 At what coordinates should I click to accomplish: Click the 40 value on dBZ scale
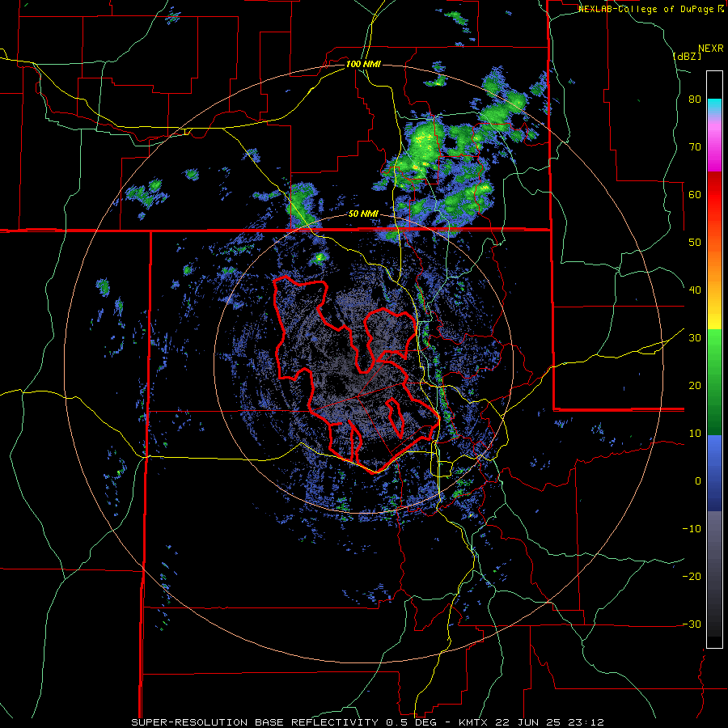coord(695,290)
